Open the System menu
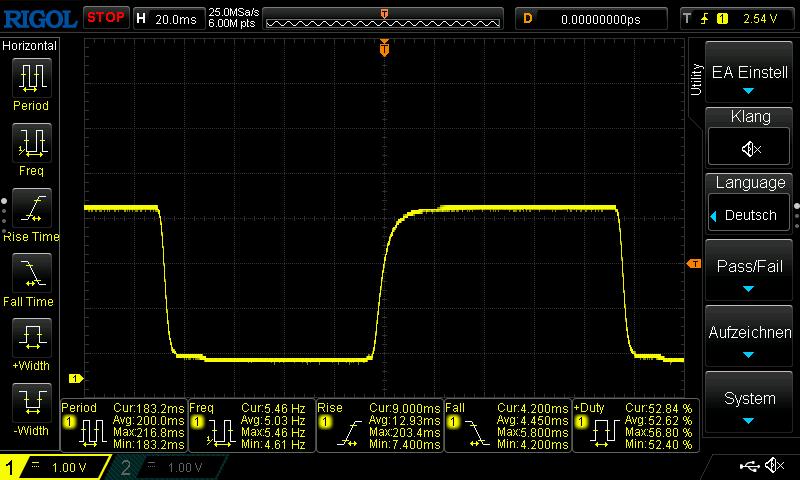 coord(750,404)
